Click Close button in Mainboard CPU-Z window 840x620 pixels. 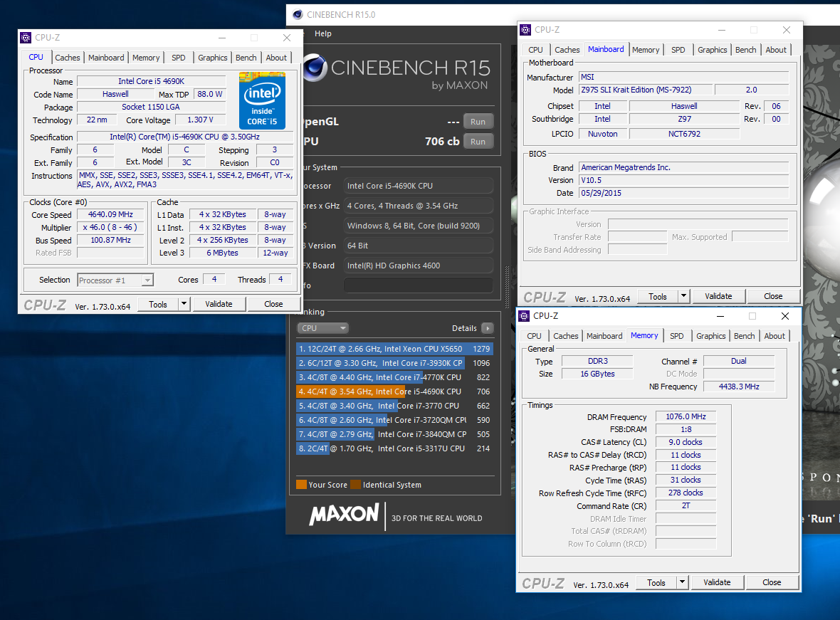pyautogui.click(x=773, y=296)
